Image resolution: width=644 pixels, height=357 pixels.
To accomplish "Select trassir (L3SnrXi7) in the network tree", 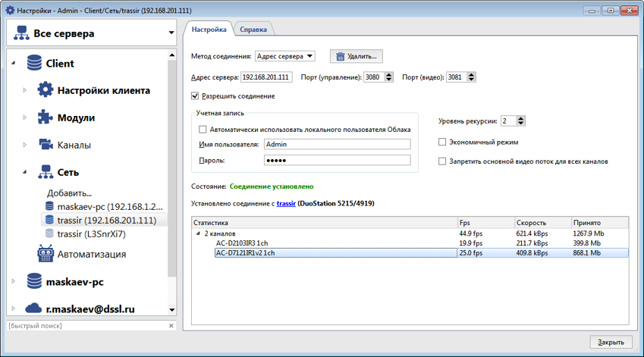I will click(91, 234).
